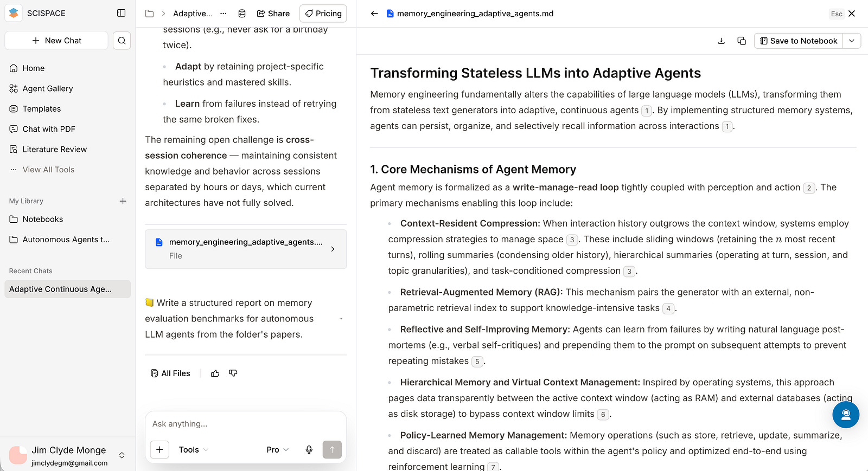Click the markdown file icon in header
The image size is (868, 471).
tap(390, 14)
